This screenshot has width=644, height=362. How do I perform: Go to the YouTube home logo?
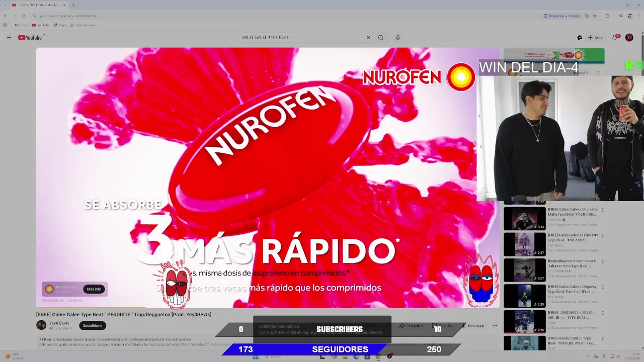[30, 38]
